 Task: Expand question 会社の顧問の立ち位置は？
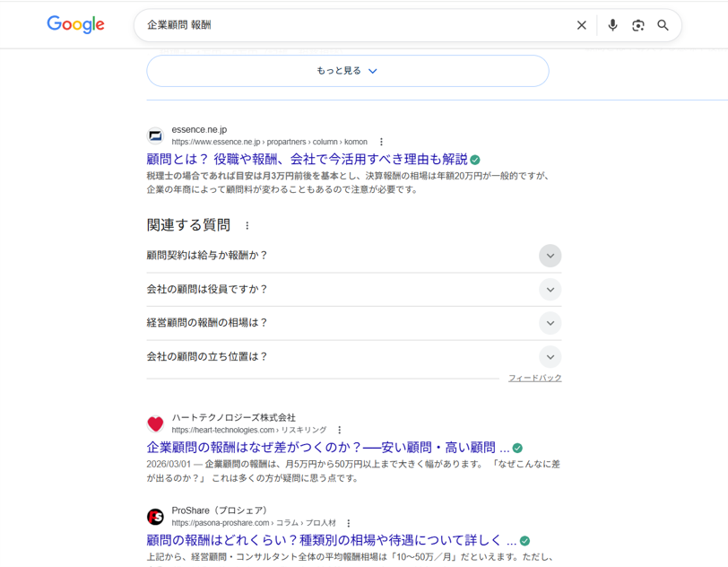click(x=550, y=356)
